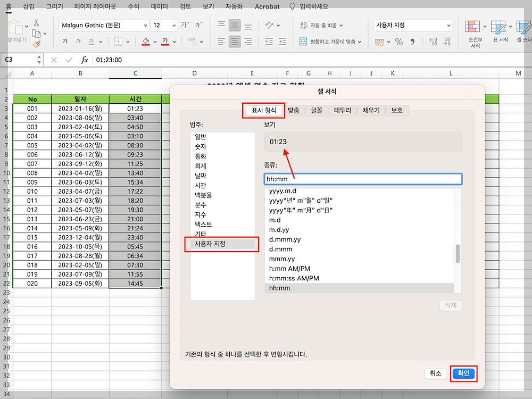Confirm the dialog with 확인 button

point(463,373)
